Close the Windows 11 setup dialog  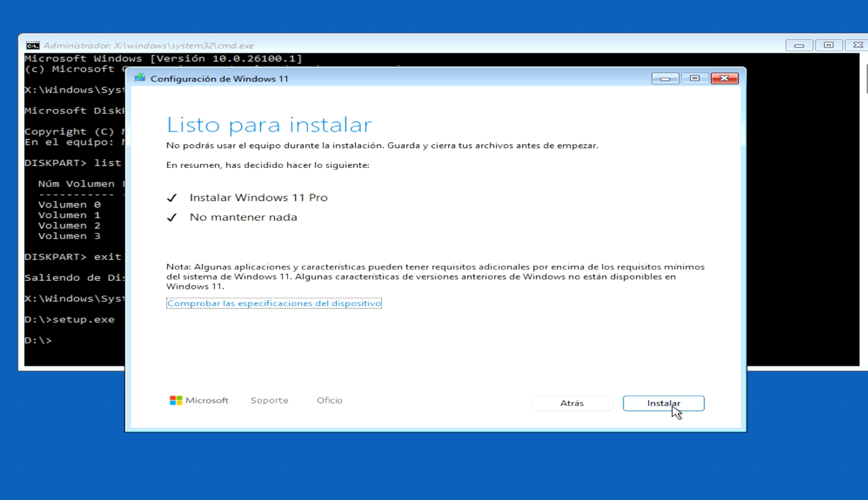point(724,78)
